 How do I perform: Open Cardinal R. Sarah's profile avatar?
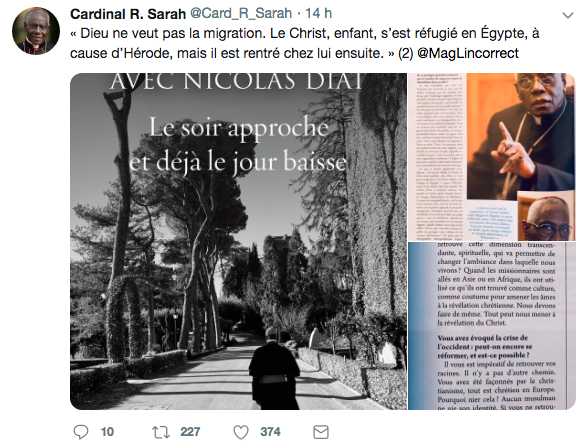(36, 31)
